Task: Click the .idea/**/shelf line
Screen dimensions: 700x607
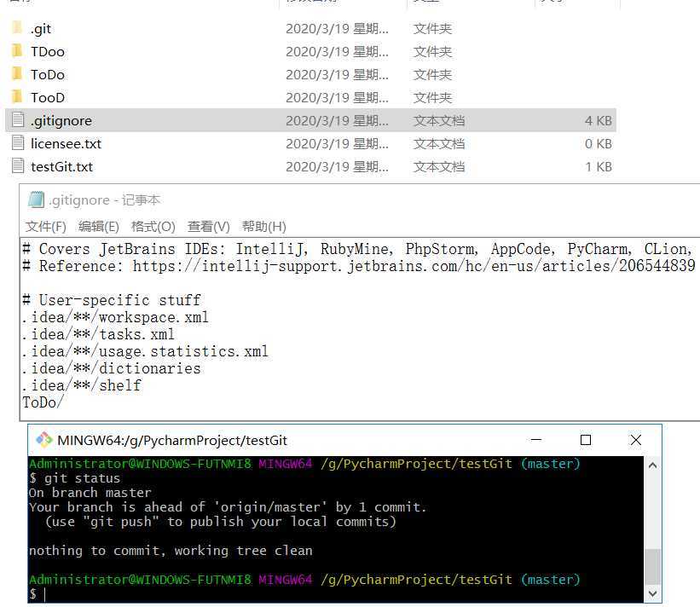Action: click(82, 385)
